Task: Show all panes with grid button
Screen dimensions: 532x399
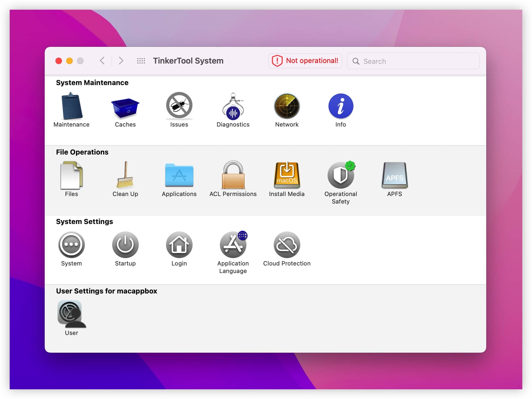Action: [141, 61]
